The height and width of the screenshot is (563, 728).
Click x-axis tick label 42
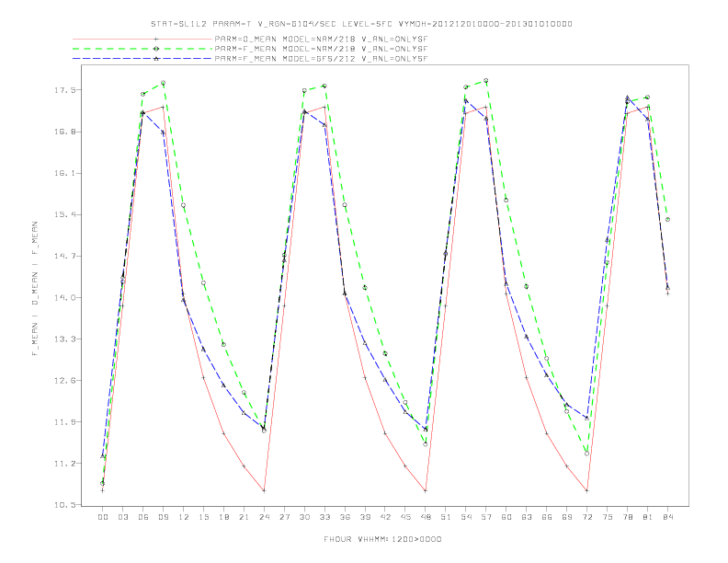[x=385, y=517]
